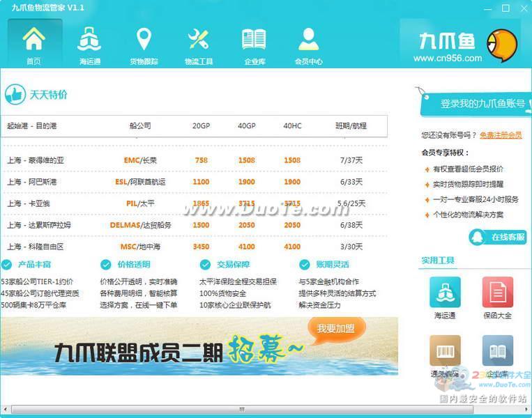The width and height of the screenshot is (532, 418).
Task: Click 登录我的九爪鱼账号 login banner
Action: point(476,104)
